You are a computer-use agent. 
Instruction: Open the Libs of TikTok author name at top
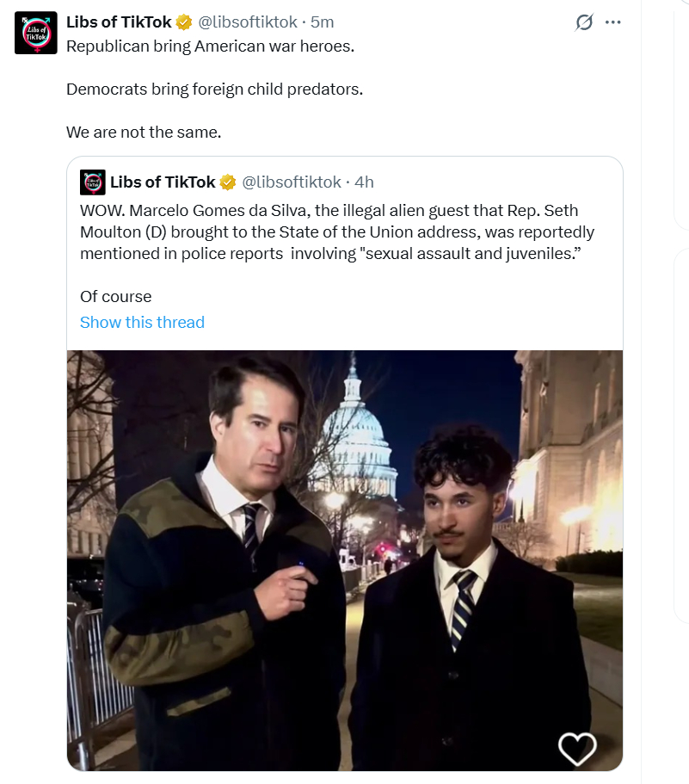pyautogui.click(x=119, y=22)
